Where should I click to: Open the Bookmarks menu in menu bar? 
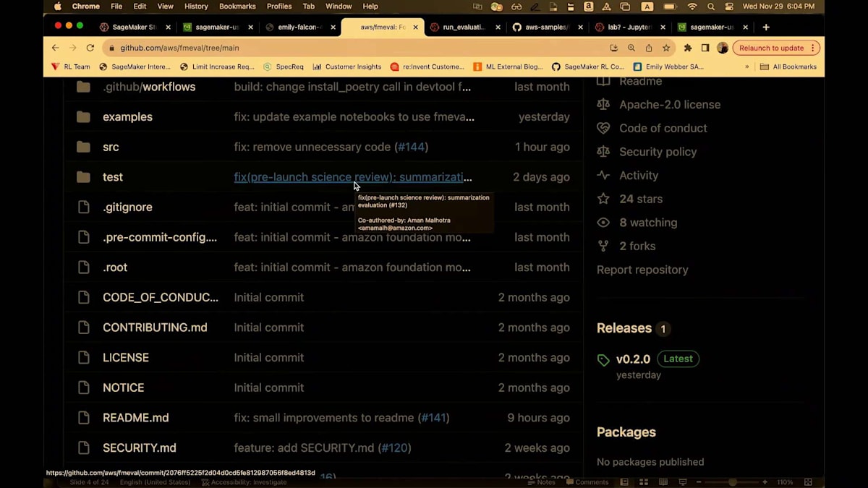pyautogui.click(x=237, y=7)
